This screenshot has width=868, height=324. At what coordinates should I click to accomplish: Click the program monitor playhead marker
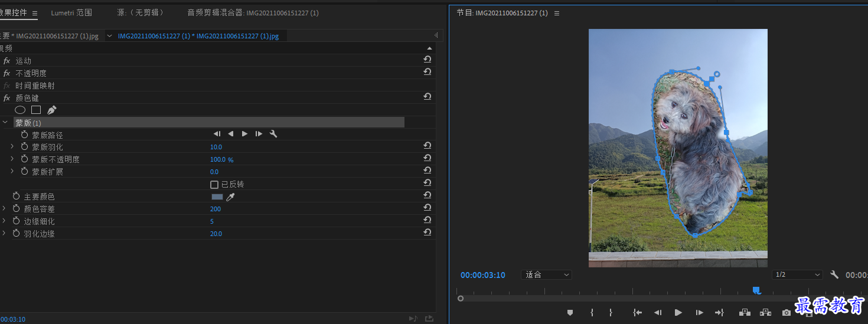(x=756, y=290)
